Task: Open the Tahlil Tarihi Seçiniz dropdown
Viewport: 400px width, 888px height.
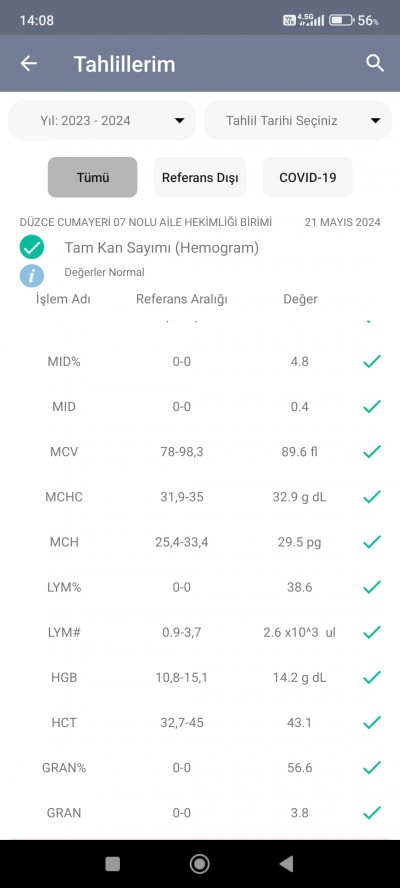Action: (298, 121)
